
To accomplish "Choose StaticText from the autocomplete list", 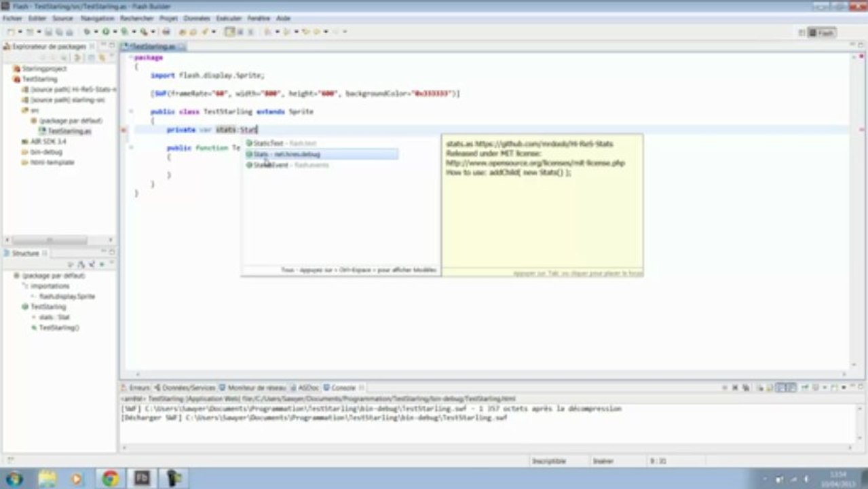I will tap(281, 143).
